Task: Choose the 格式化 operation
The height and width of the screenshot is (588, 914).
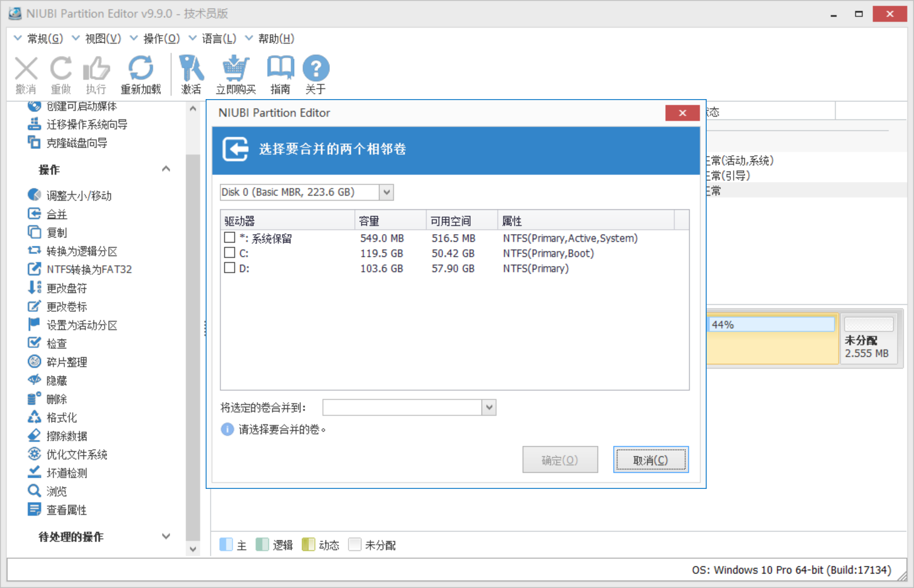Action: click(x=53, y=417)
